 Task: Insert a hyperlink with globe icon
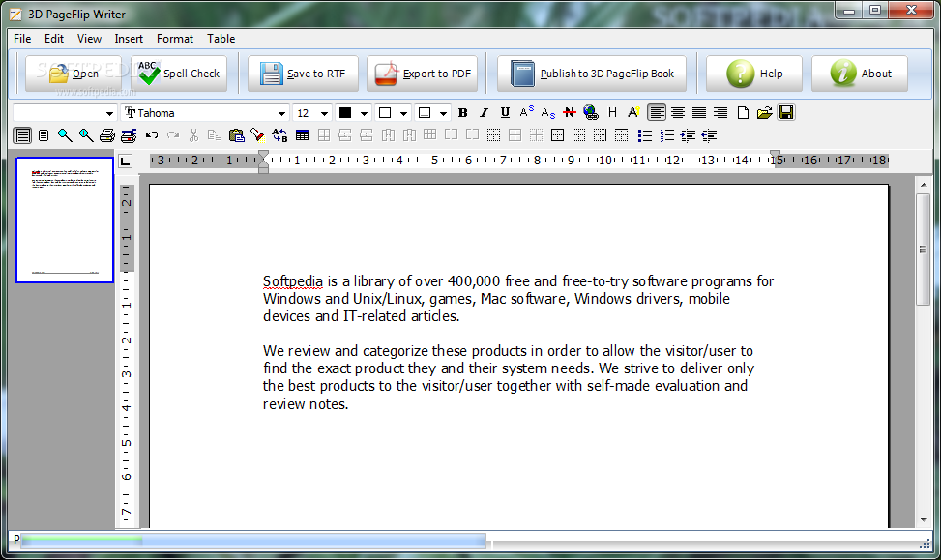pos(591,113)
